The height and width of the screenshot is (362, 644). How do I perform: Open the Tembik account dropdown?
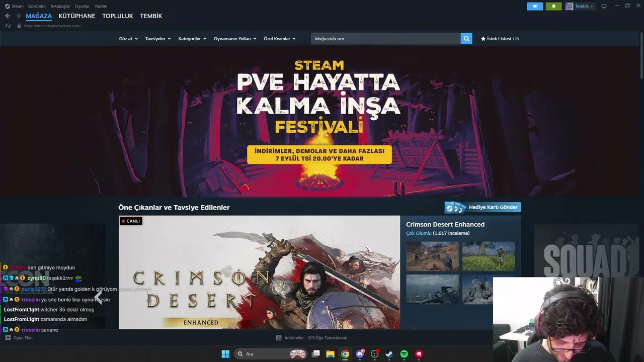[584, 7]
